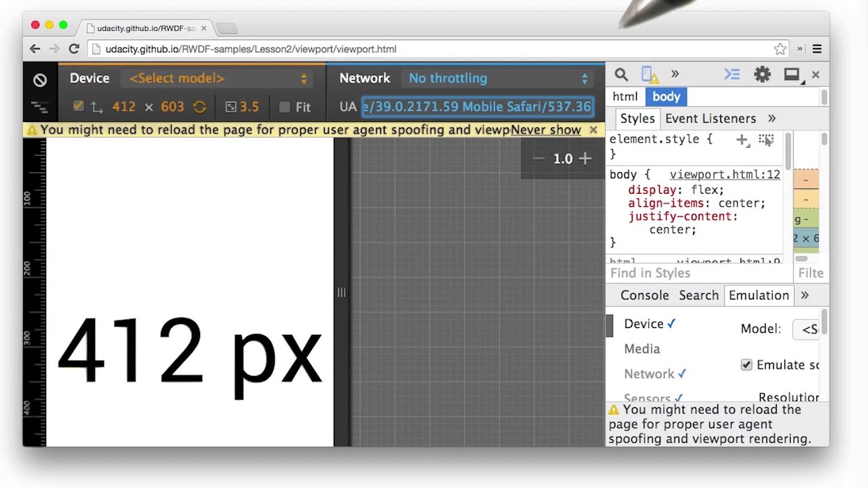Open the Network No throttling dropdown
868x488 pixels.
498,79
